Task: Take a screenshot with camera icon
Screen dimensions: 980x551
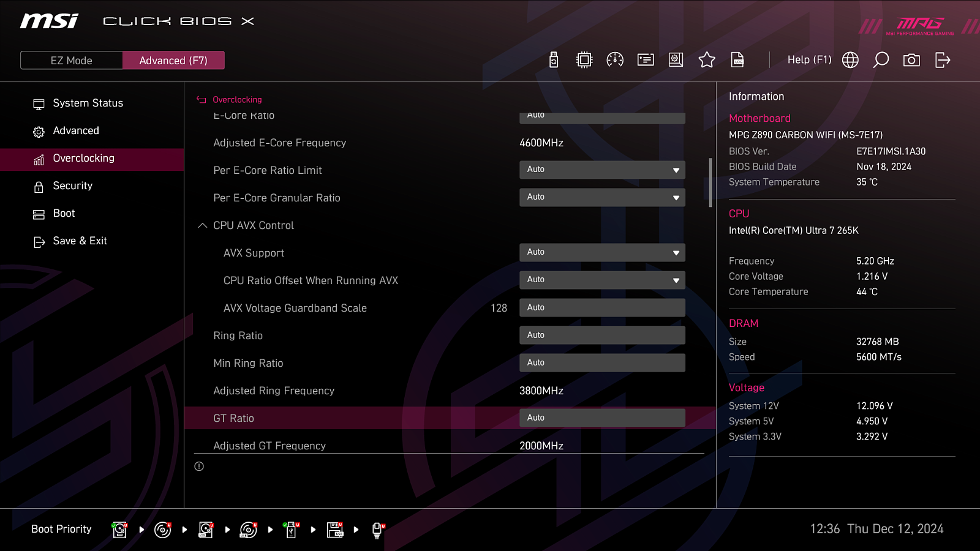Action: (x=911, y=60)
